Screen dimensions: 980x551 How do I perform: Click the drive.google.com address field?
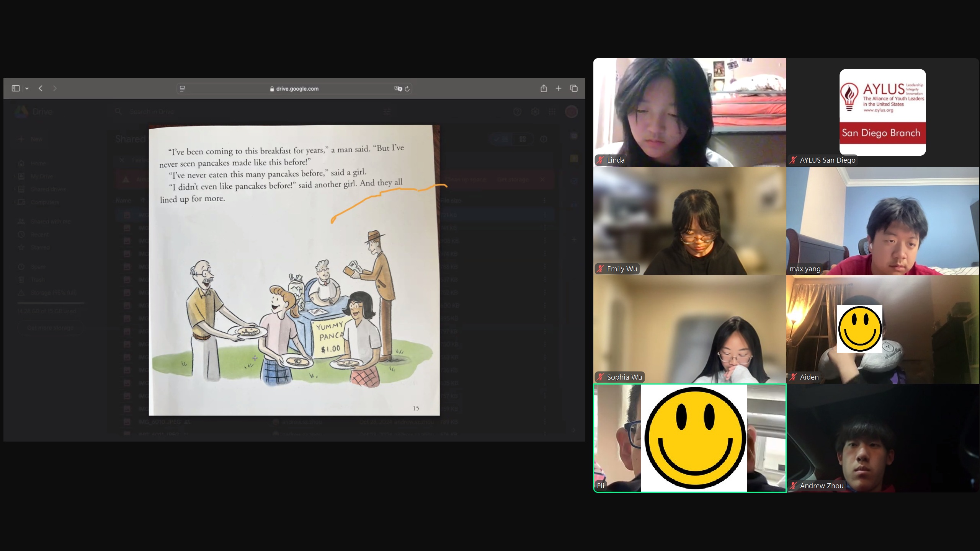(x=294, y=88)
